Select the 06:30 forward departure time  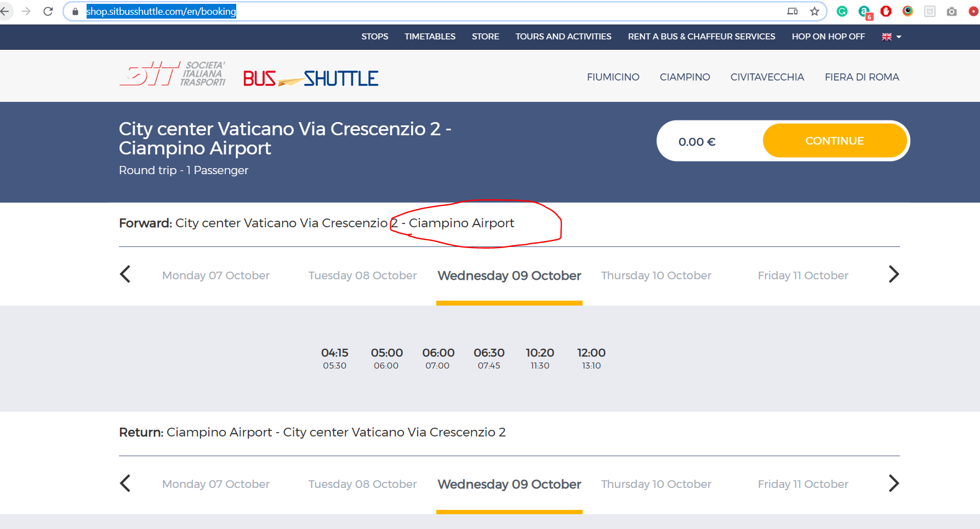489,358
